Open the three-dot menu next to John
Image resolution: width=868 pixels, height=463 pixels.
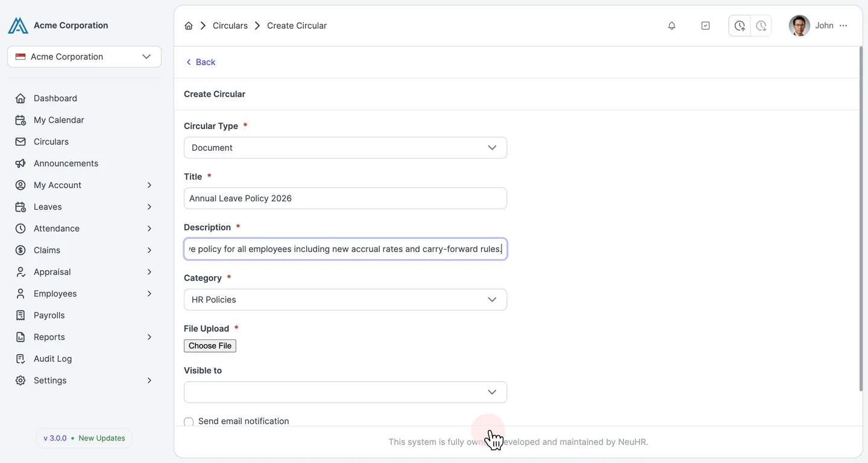click(843, 25)
